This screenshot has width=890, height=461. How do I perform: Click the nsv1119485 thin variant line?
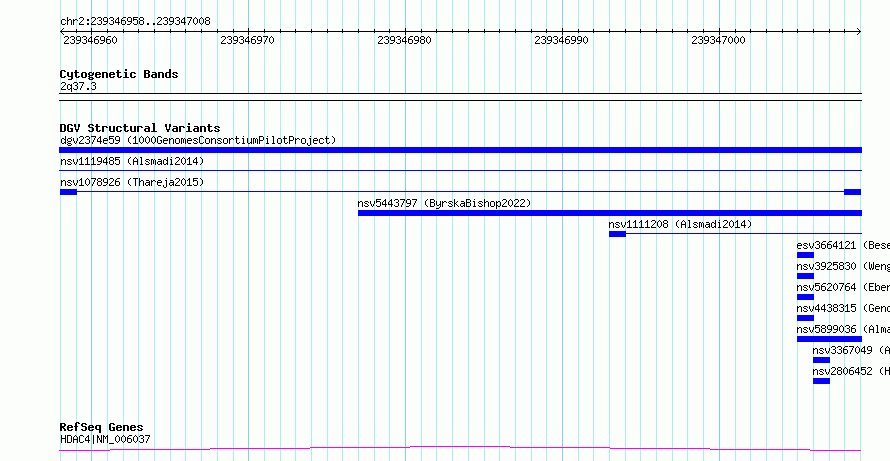(x=460, y=170)
